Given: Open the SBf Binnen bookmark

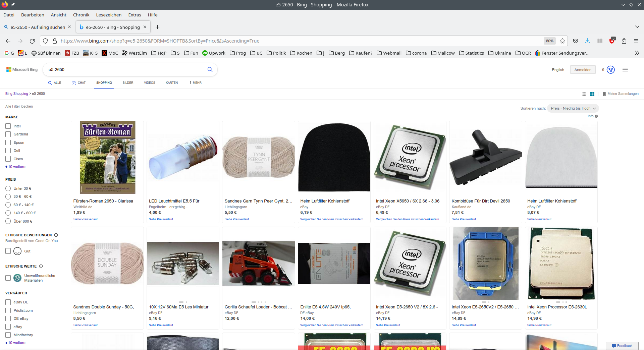Looking at the screenshot, I should click(46, 53).
